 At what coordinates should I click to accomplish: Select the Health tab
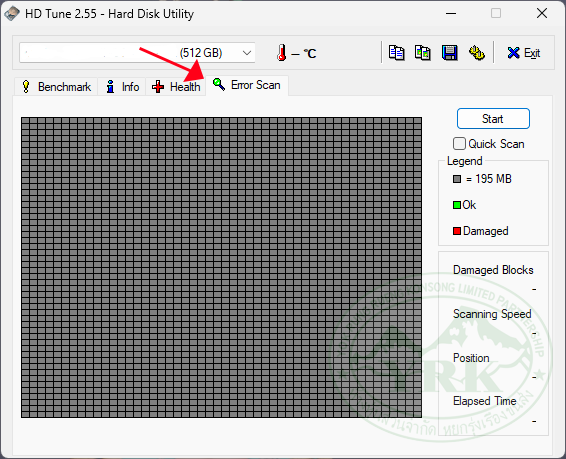(x=176, y=87)
